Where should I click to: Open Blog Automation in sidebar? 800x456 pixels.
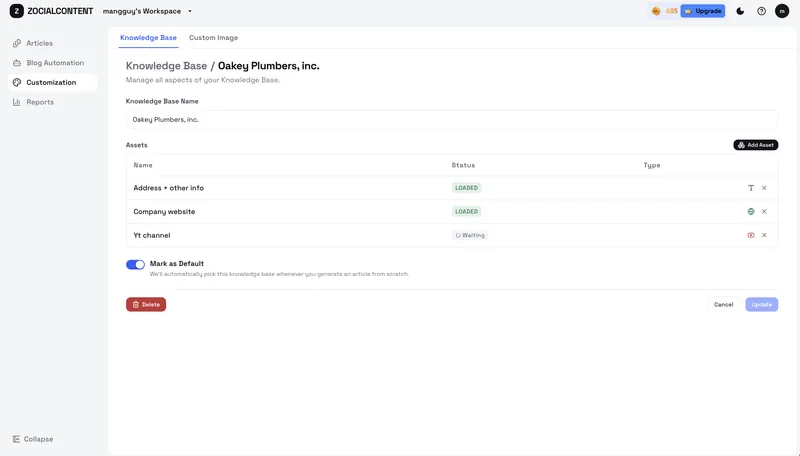coord(55,63)
